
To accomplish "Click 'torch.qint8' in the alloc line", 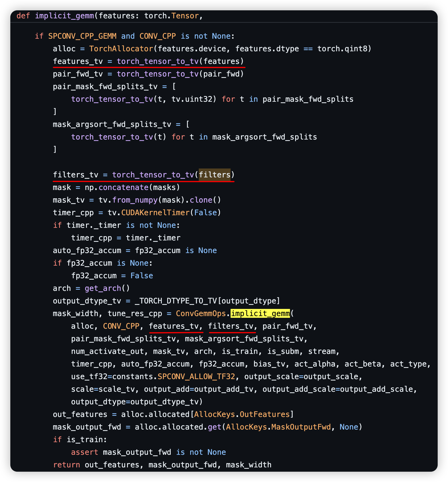I will [x=342, y=49].
